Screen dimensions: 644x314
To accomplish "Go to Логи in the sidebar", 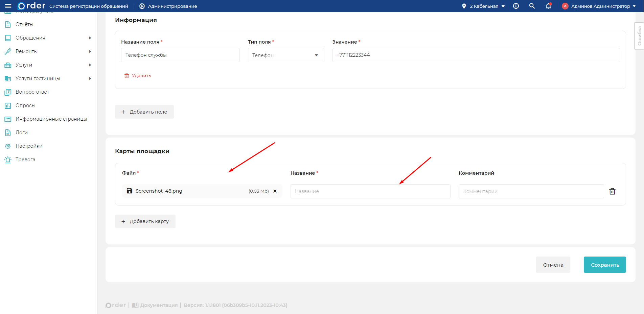I will coord(22,132).
